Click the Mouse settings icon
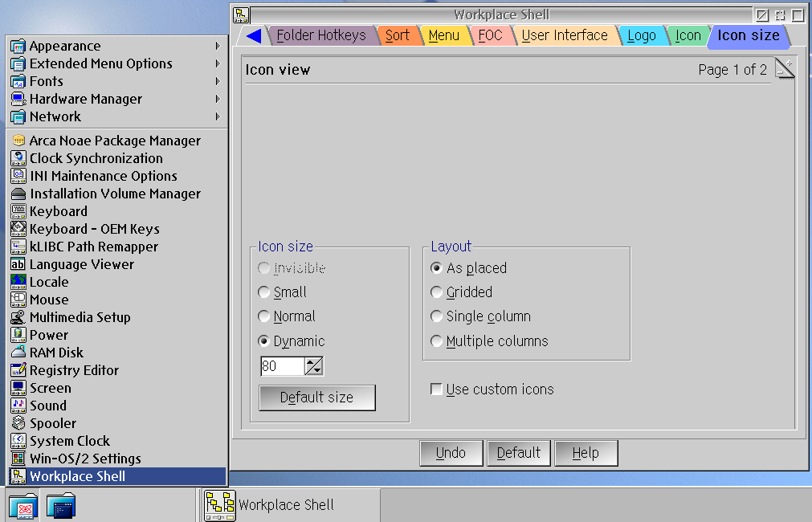Viewport: 812px width, 522px height. pos(18,300)
